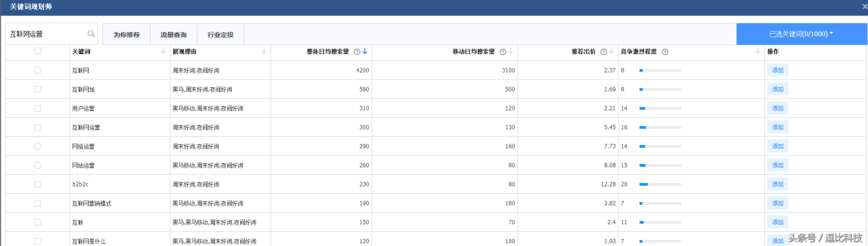The height and width of the screenshot is (246, 868).
Task: Sort by 展现理由 column arrow
Action: (x=264, y=52)
